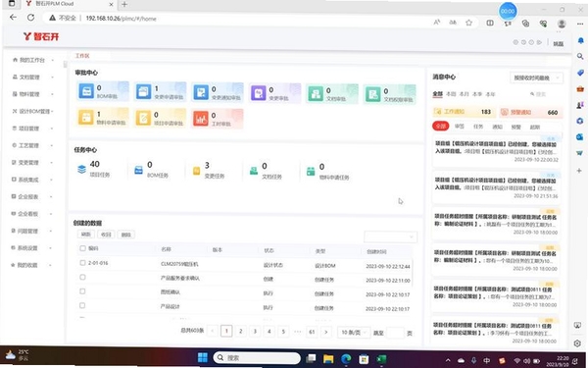
Task: Open the BOM审批 approval card icon
Action: point(86,91)
